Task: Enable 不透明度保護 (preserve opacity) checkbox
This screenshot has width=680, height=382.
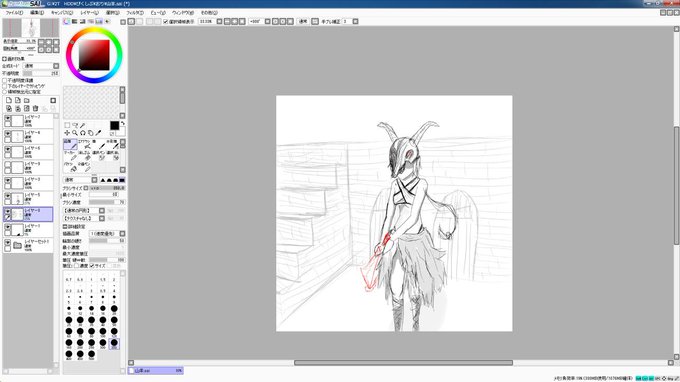Action: pyautogui.click(x=5, y=81)
